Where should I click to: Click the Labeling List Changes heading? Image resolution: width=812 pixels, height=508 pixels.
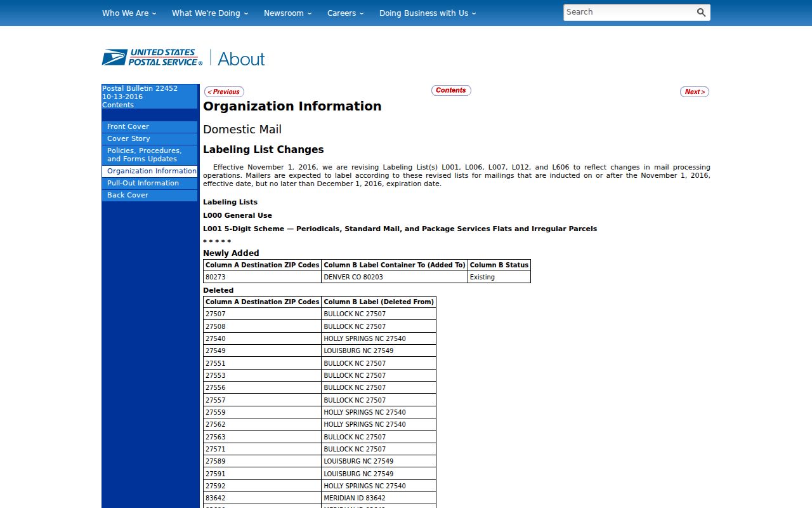[263, 150]
